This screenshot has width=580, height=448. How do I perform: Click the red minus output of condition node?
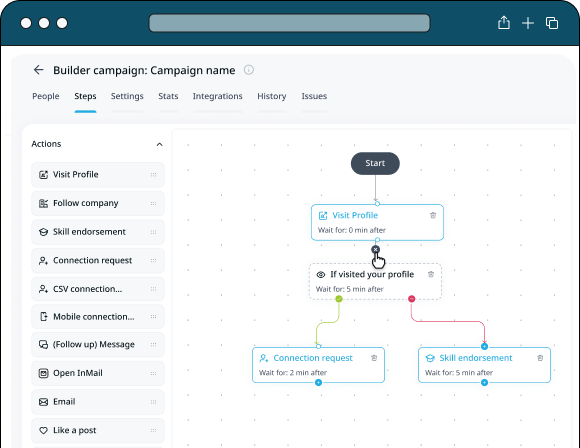(412, 299)
